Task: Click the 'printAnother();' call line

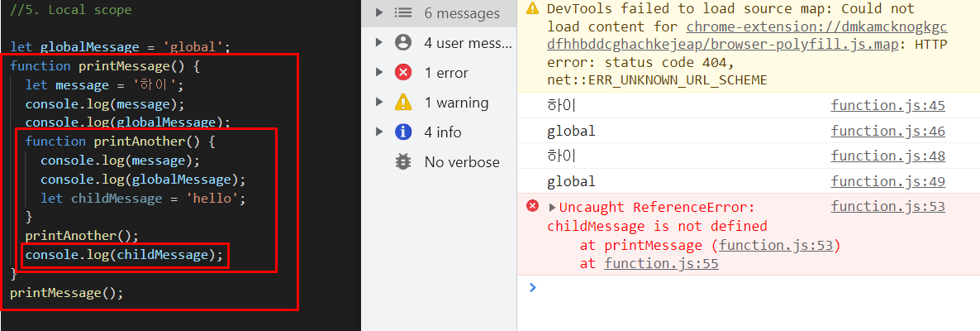Action: (x=81, y=236)
